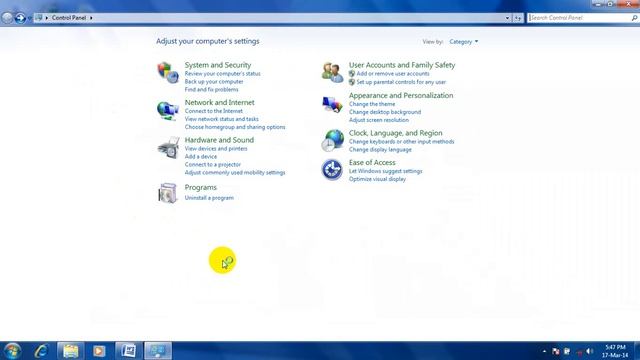Open Clock, Language, and Region heading
This screenshot has width=640, height=360.
pos(396,133)
